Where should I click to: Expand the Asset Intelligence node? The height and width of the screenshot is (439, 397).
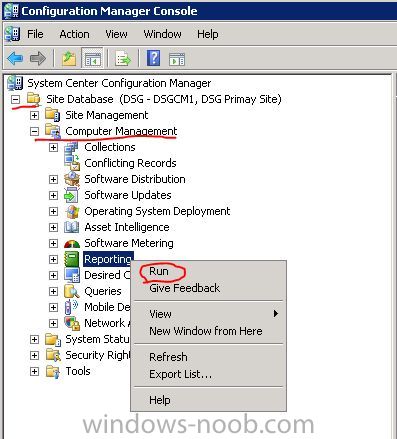point(53,227)
